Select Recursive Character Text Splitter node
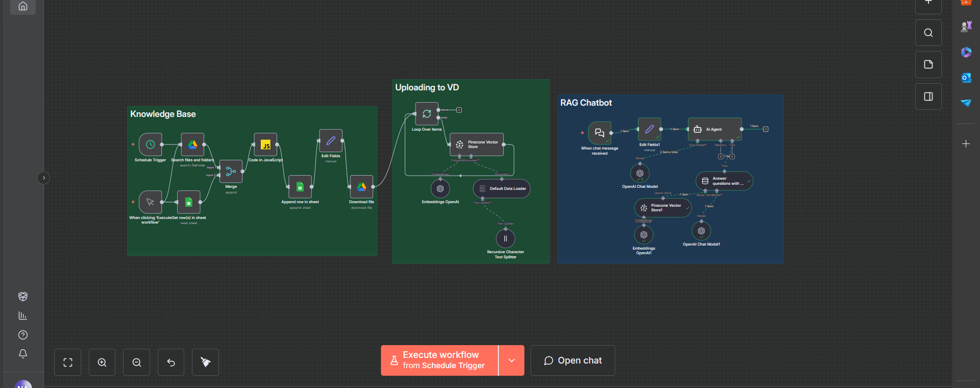 point(505,238)
